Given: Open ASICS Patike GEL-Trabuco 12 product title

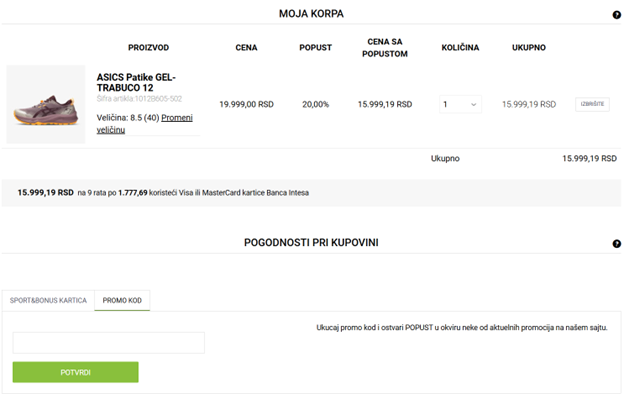Looking at the screenshot, I should [136, 82].
